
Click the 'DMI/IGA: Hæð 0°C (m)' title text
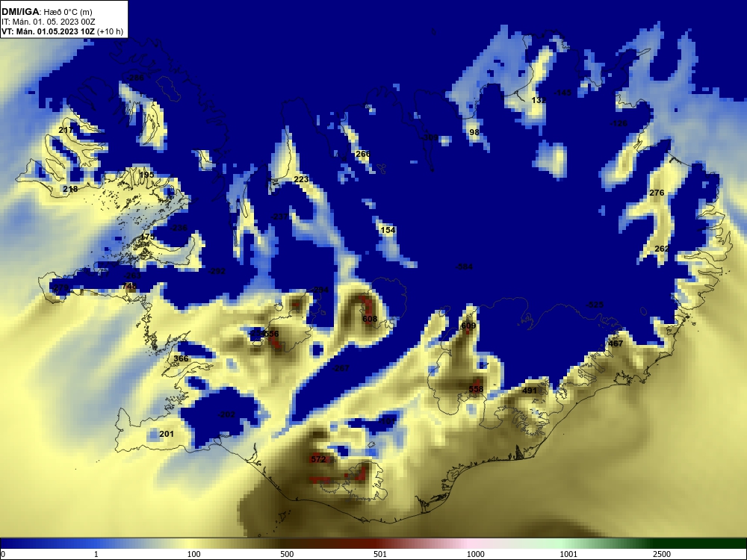click(x=46, y=12)
